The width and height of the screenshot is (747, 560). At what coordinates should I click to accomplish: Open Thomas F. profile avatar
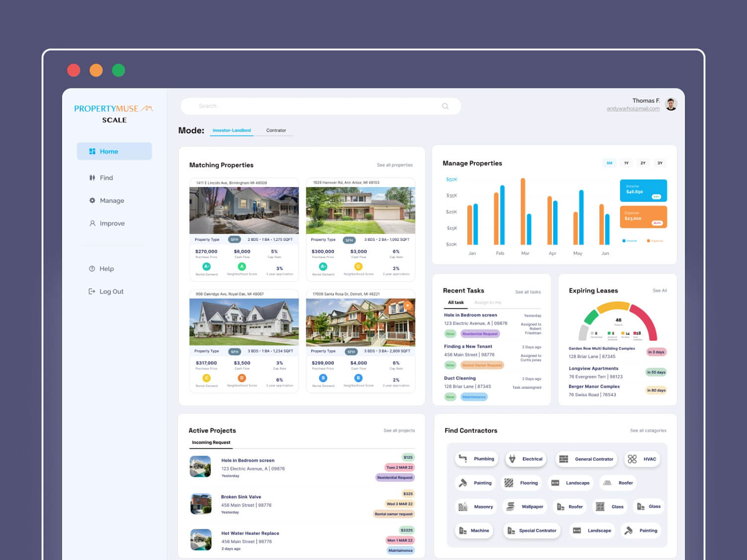click(x=671, y=104)
